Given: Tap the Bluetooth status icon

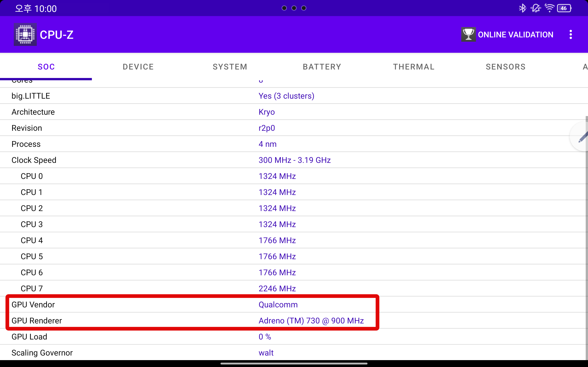Looking at the screenshot, I should (522, 8).
